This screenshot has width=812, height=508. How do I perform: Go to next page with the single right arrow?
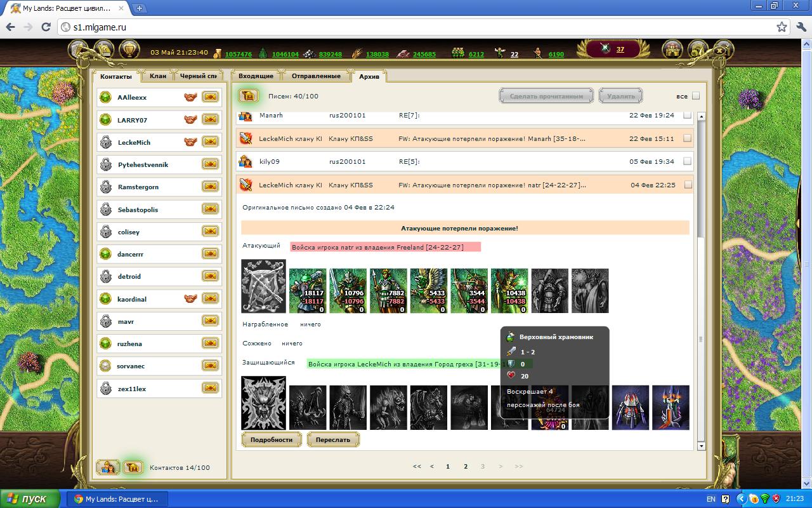[501, 466]
